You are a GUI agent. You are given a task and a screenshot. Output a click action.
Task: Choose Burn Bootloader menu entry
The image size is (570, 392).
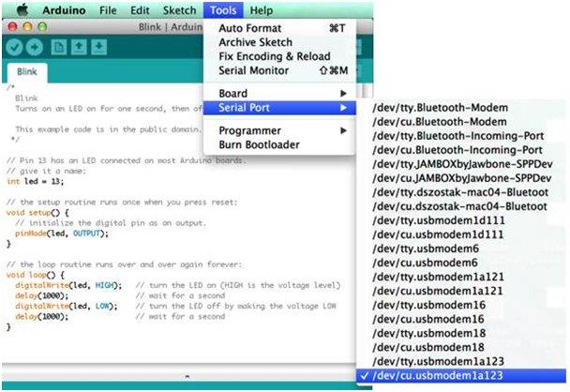click(x=258, y=144)
